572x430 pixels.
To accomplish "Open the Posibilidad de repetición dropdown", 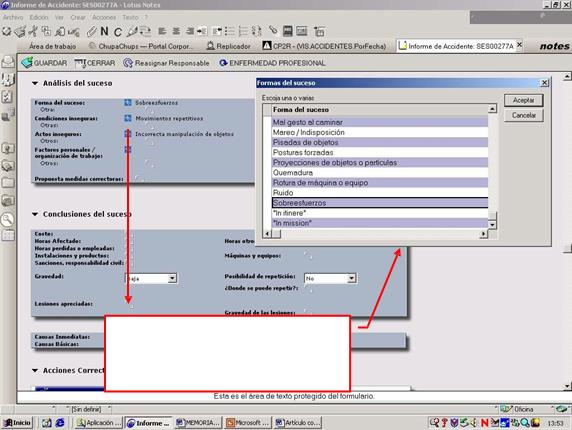I will [351, 278].
